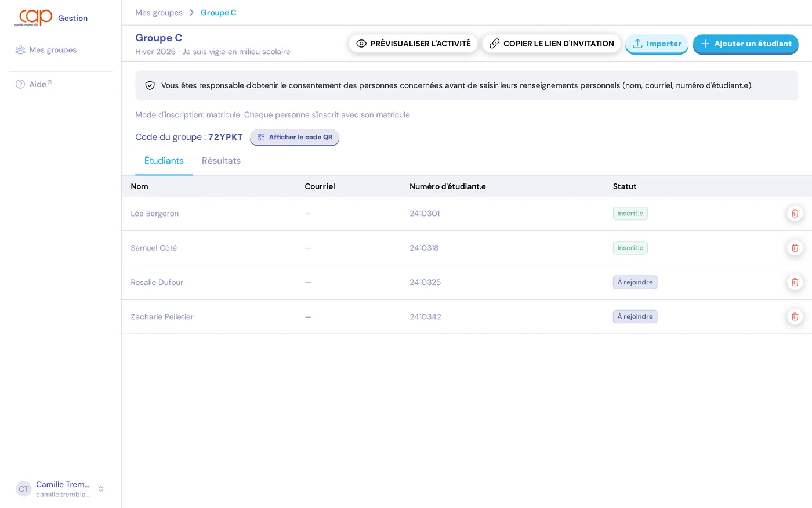This screenshot has width=812, height=508.
Task: Select student name Zacharie Pelletier
Action: (x=162, y=316)
